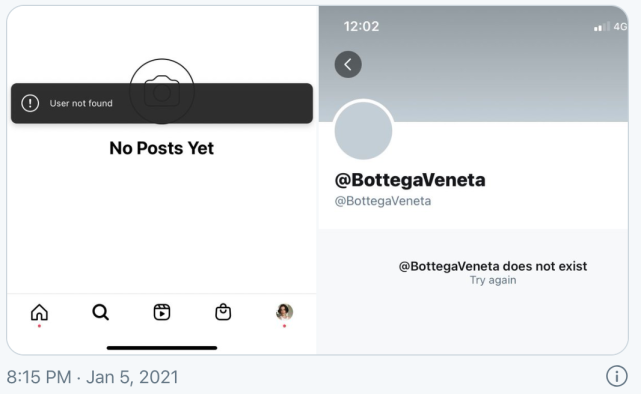The height and width of the screenshot is (394, 641).
Task: Click the exclamation icon in error banner
Action: 30,103
